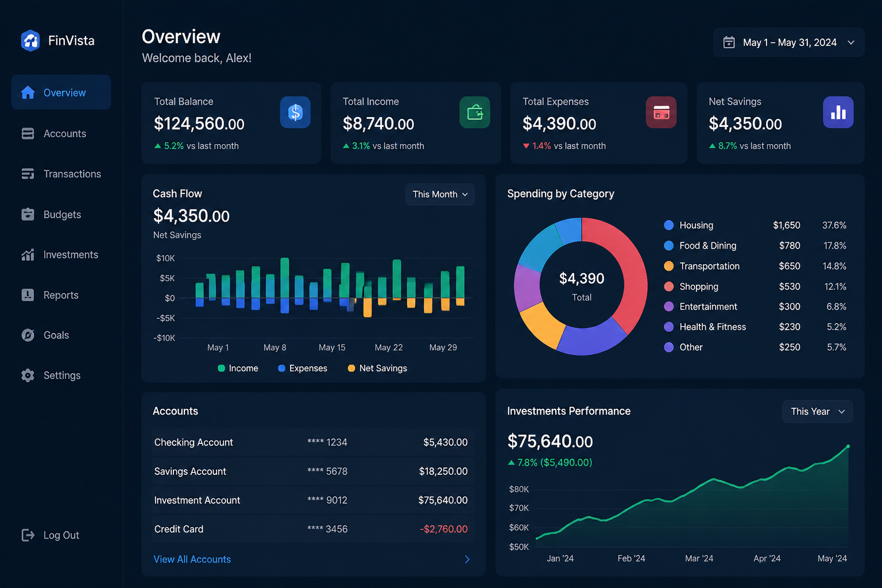Expand the Cash Flow This Month dropdown
Viewport: 882px width, 588px height.
tap(440, 194)
